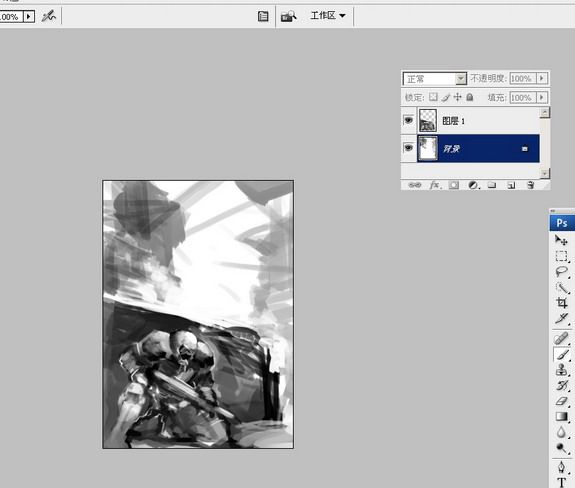The image size is (575, 488).
Task: Click 背景 layer thumbnail
Action: point(428,148)
